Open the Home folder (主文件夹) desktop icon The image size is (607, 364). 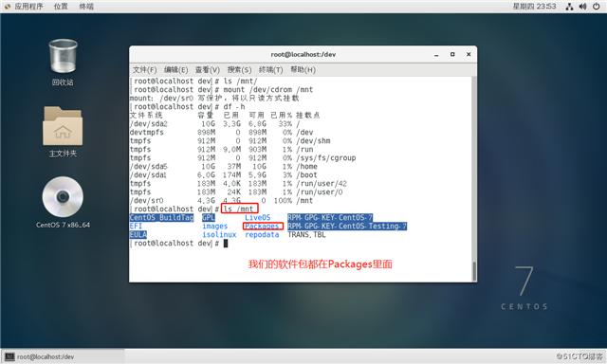[63, 132]
